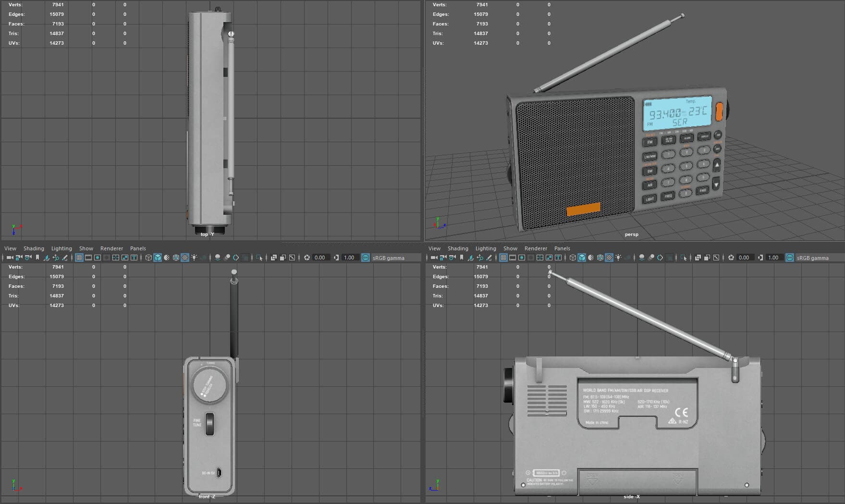
Task: Click the Exposure icon in front-view panel toolbar
Action: [307, 258]
